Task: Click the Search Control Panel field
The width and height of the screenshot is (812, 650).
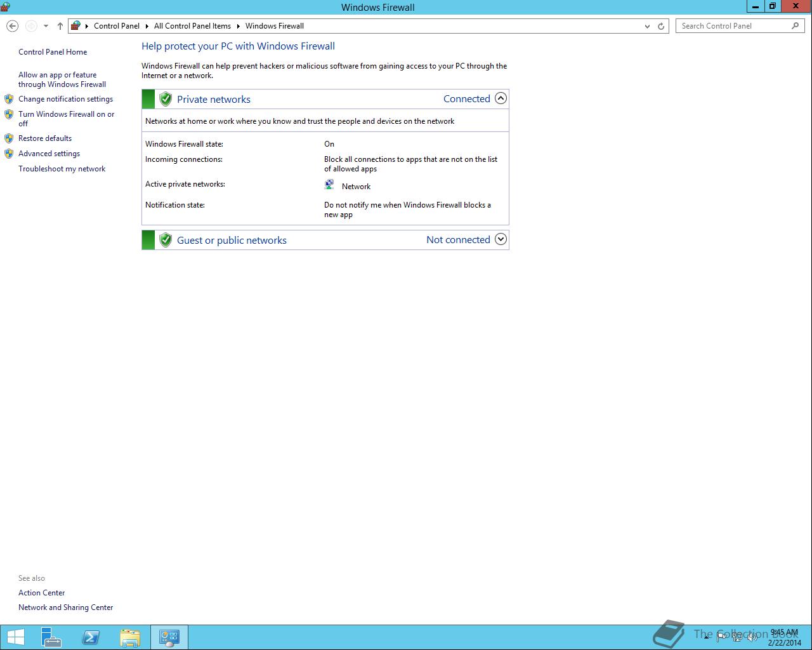Action: coord(740,26)
